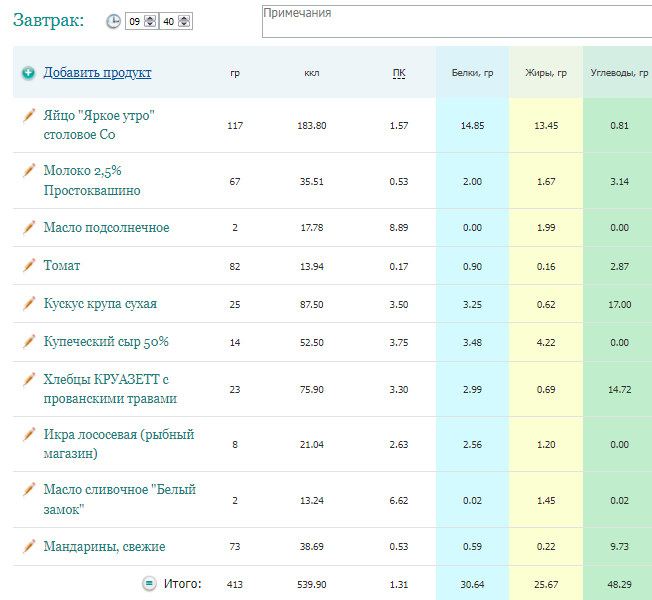Select 13.94 kcal value for Томат

click(x=312, y=267)
